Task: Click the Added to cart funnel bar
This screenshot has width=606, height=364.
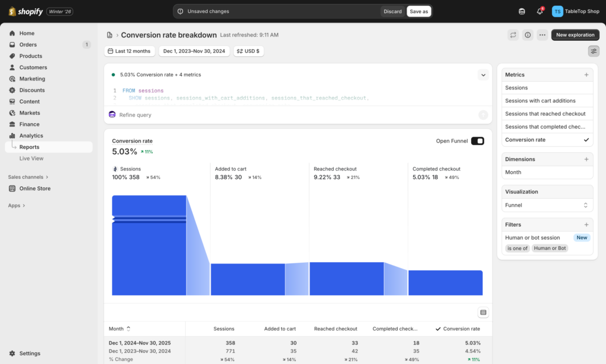Action: pyautogui.click(x=248, y=279)
